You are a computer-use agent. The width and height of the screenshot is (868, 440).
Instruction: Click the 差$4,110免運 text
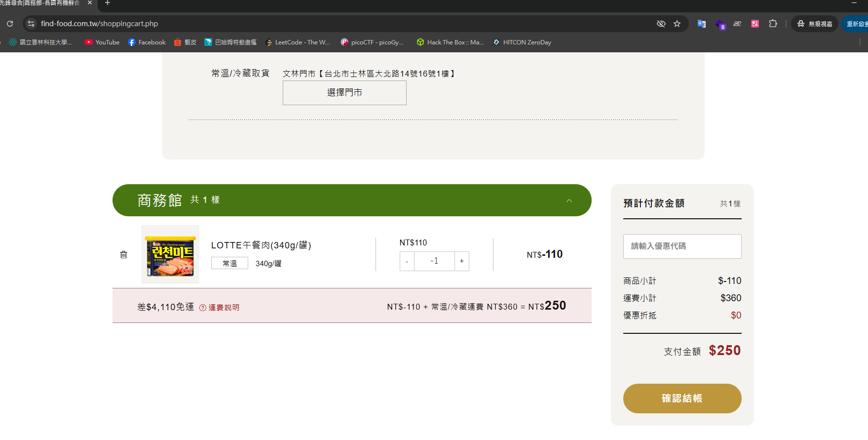(166, 307)
